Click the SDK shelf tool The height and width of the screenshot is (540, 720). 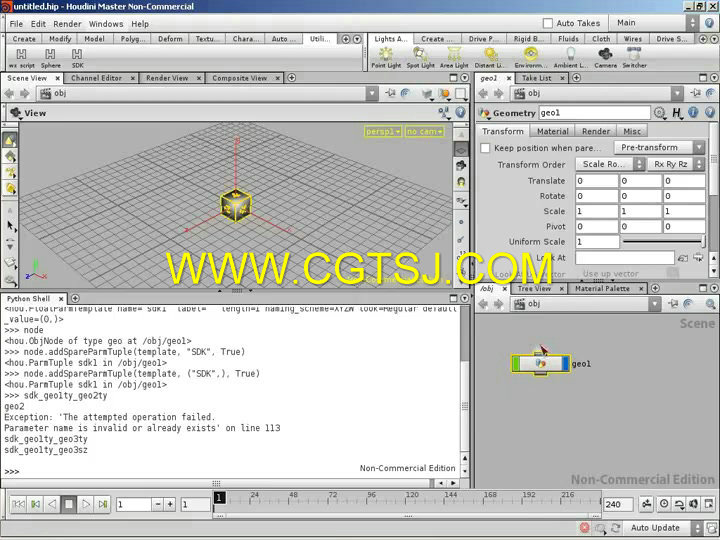77,58
